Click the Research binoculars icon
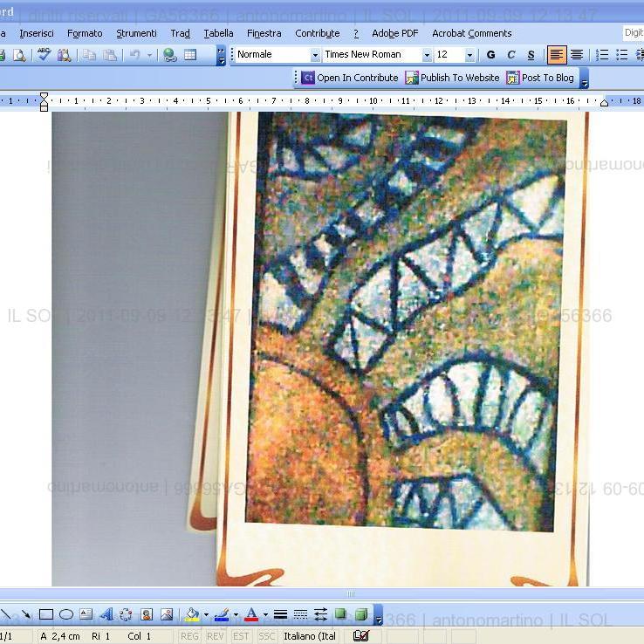This screenshot has height=644, width=644. coord(64,55)
